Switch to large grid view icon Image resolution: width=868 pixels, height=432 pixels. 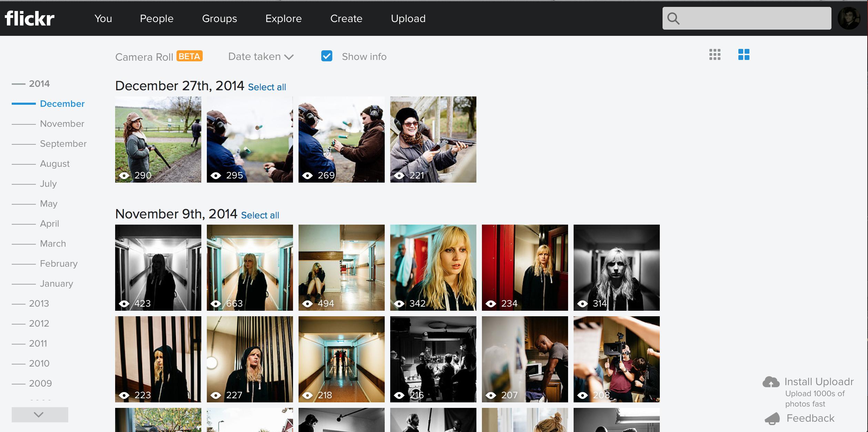coord(744,54)
